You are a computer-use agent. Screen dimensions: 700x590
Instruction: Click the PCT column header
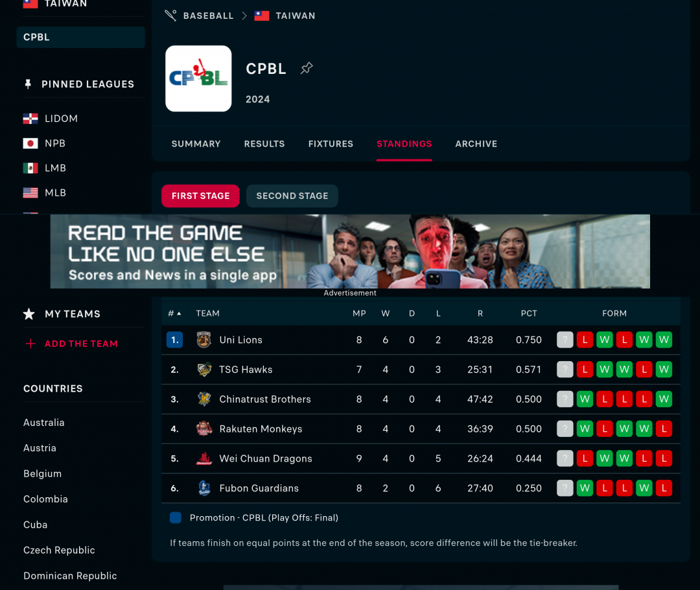pyautogui.click(x=529, y=314)
